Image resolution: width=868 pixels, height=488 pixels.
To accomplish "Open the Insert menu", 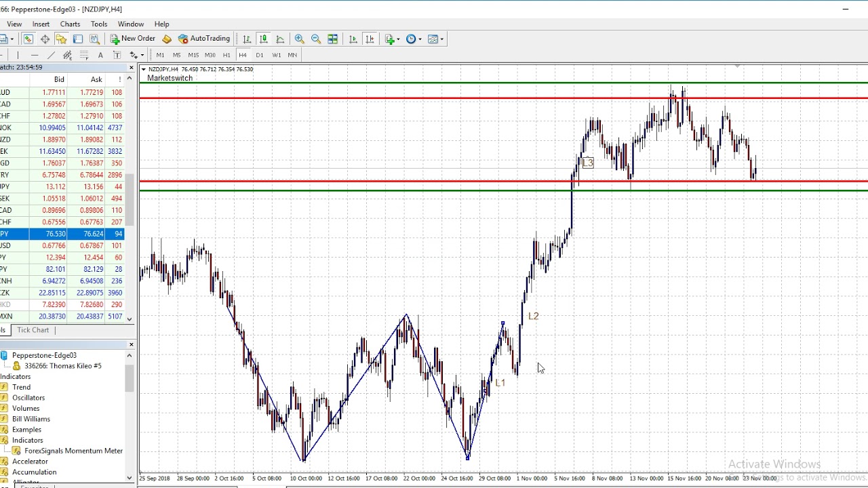I will click(x=41, y=24).
